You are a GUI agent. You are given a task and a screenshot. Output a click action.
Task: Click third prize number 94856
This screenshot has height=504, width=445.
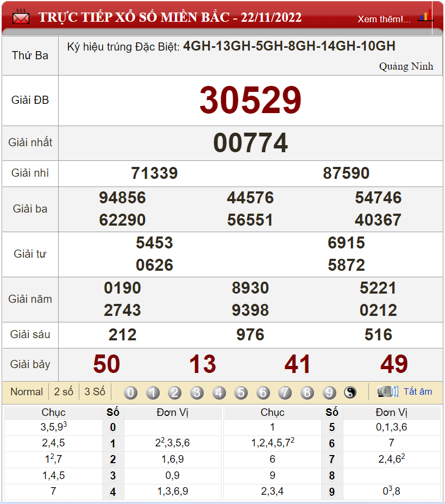(x=122, y=198)
